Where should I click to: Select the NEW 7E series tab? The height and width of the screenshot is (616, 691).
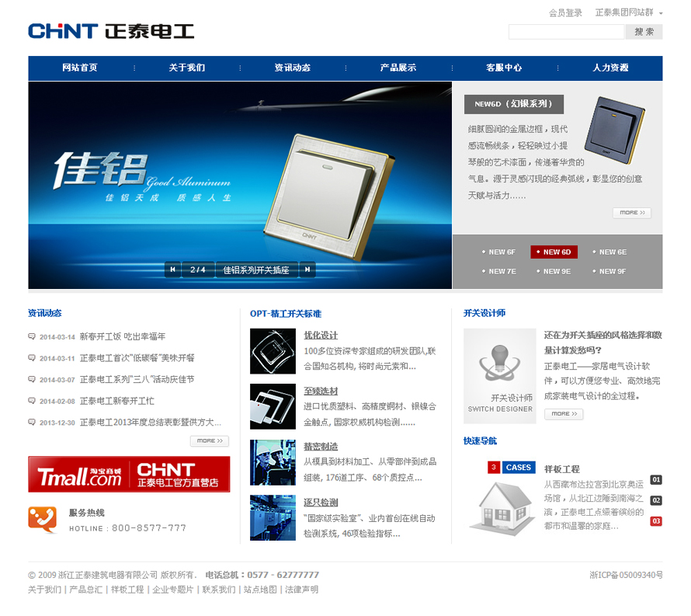pyautogui.click(x=499, y=272)
